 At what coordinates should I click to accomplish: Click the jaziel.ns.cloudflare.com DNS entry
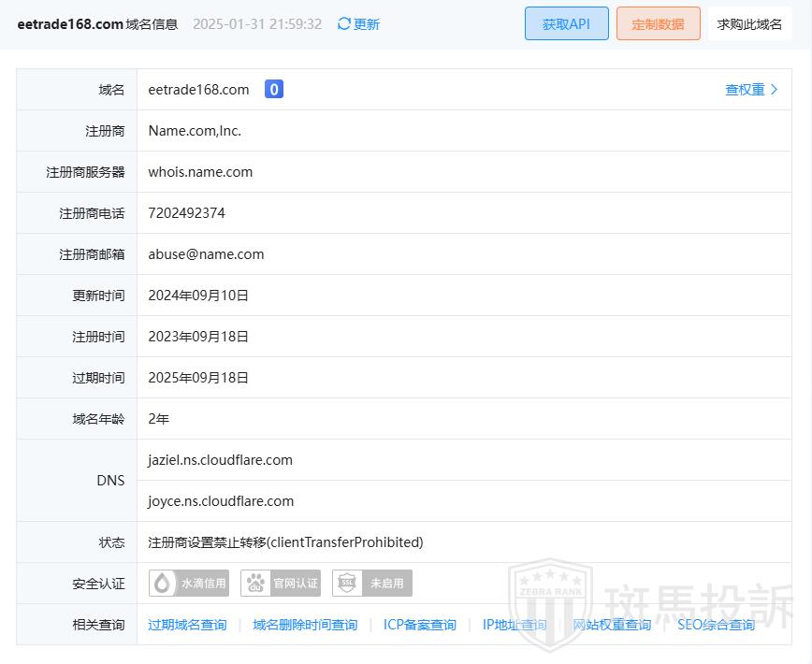221,460
